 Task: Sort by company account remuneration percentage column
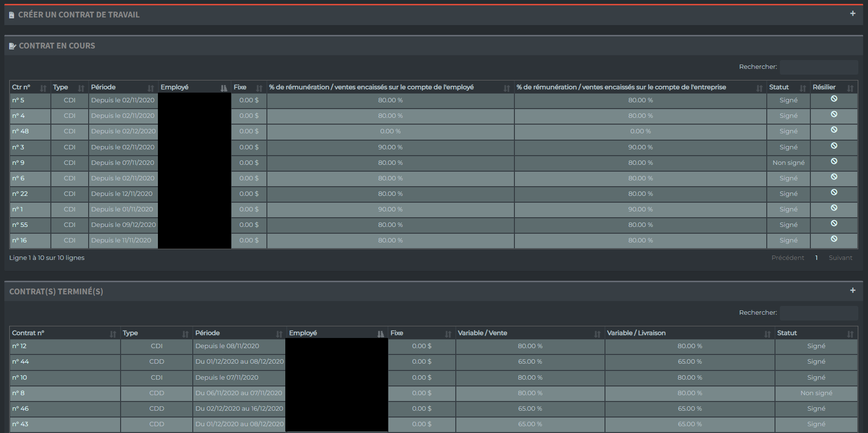pyautogui.click(x=640, y=87)
